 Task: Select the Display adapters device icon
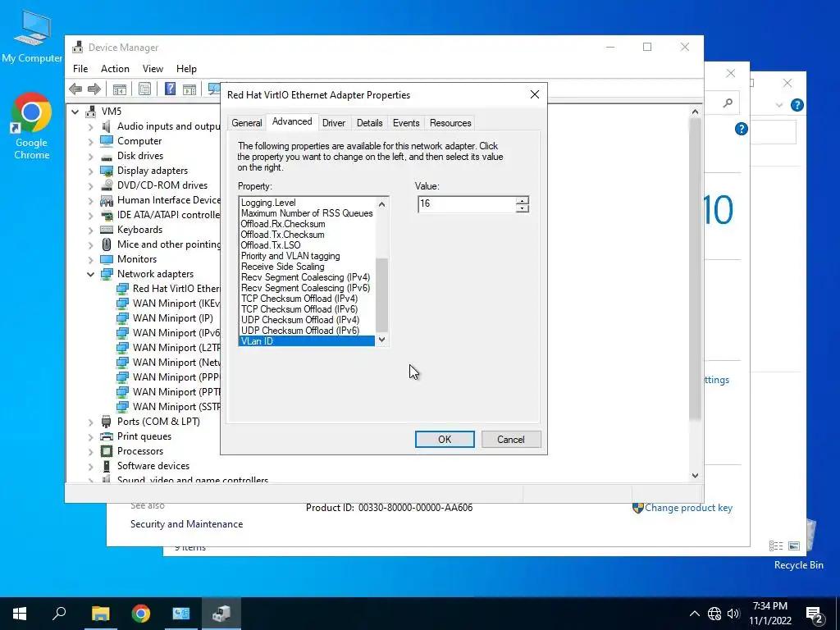click(107, 171)
